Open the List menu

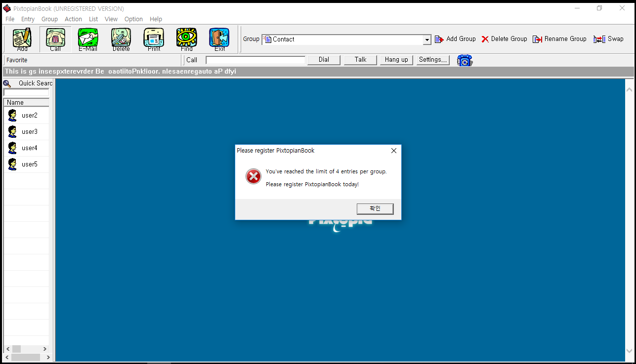click(x=93, y=19)
